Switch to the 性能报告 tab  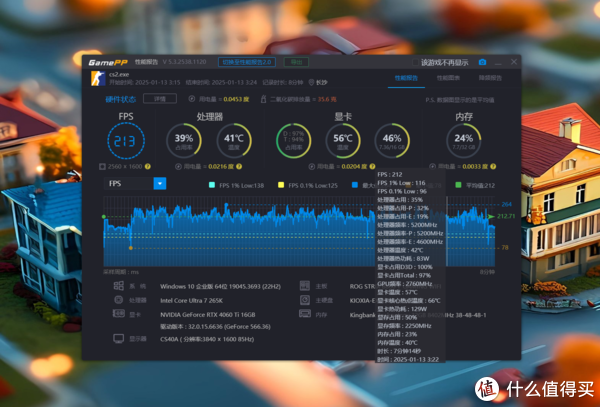point(406,76)
